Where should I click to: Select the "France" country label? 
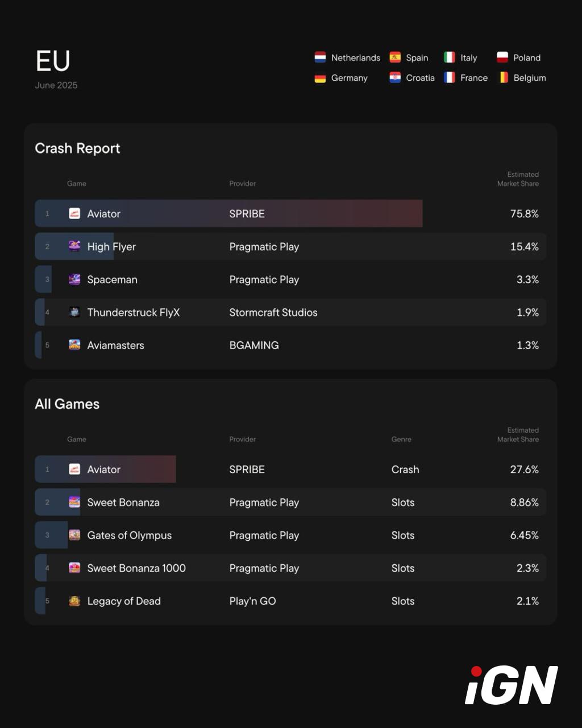(x=474, y=78)
